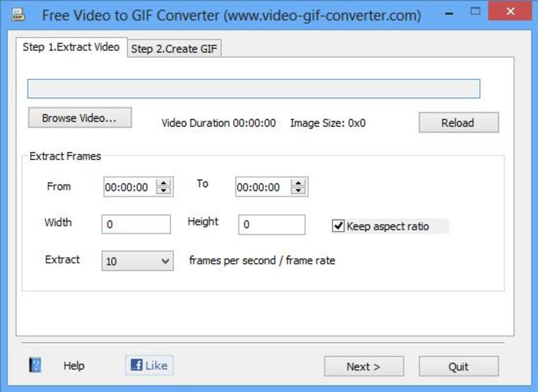This screenshot has height=392, width=538.
Task: Toggle the Keep aspect ratio checkbox
Action: pos(339,226)
